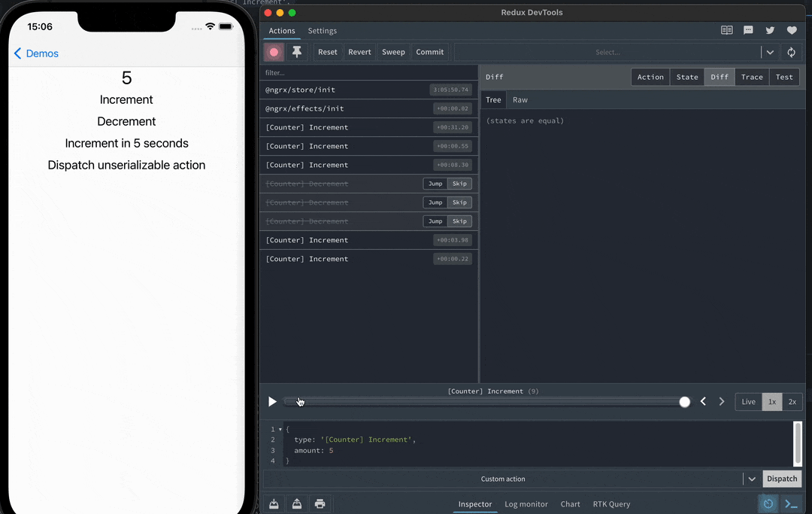812x514 pixels.
Task: Select the State inspector tab
Action: (x=687, y=77)
